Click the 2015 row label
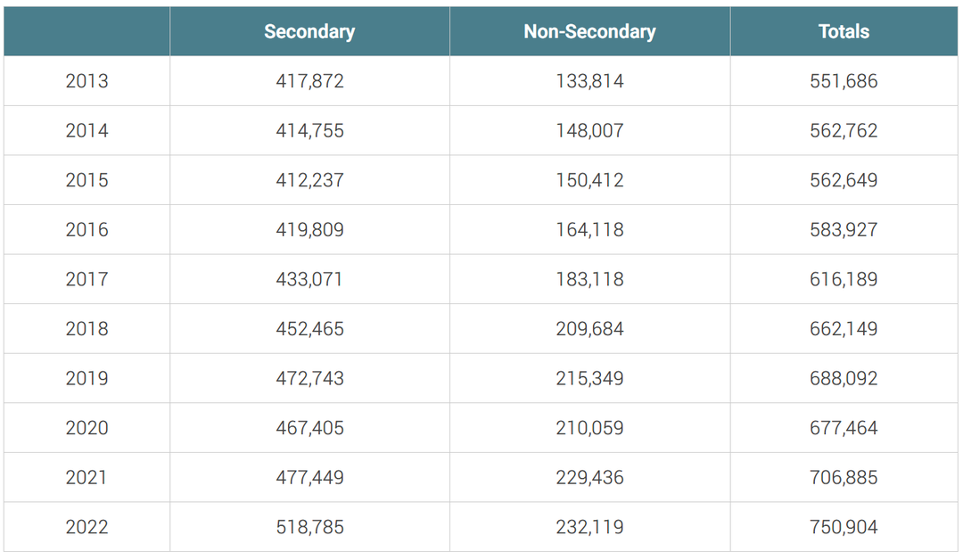Image resolution: width=963 pixels, height=560 pixels. 86,180
